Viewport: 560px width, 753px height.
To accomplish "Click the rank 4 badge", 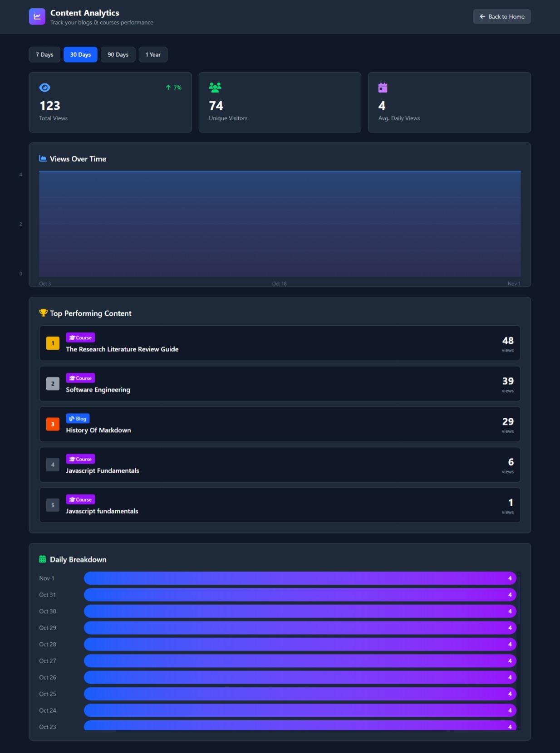I will [53, 465].
